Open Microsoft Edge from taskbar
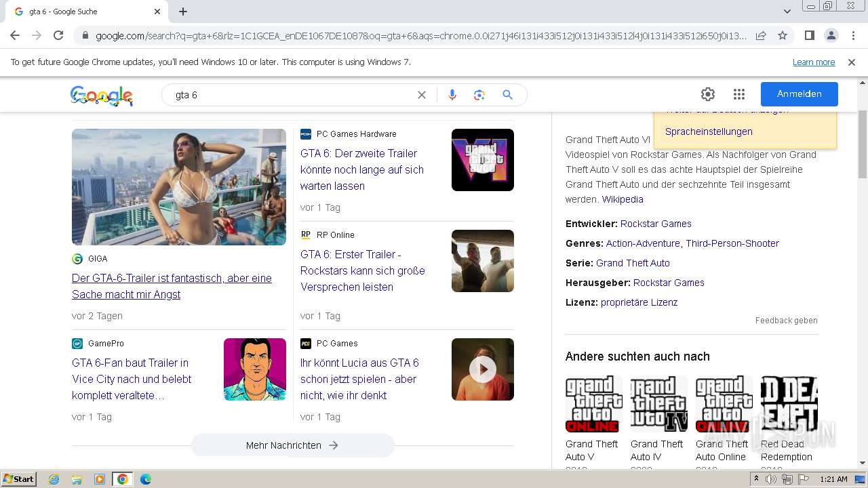Image resolution: width=868 pixels, height=488 pixels. (x=146, y=479)
